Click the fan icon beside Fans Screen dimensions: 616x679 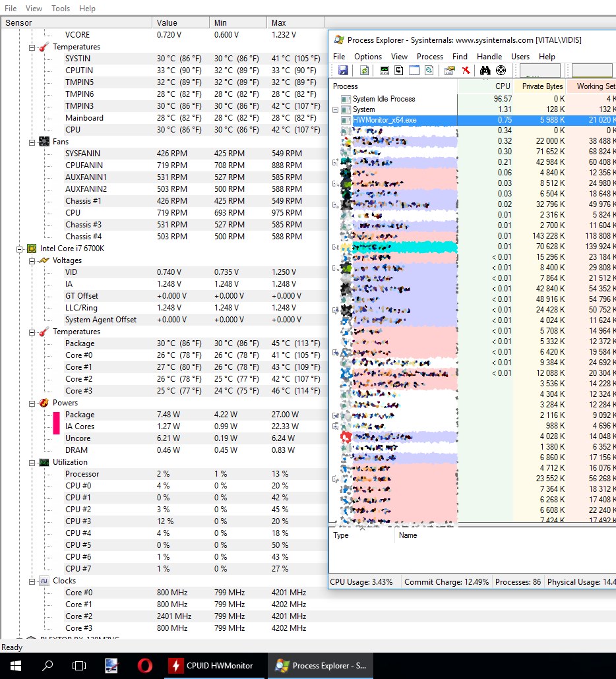pos(44,142)
